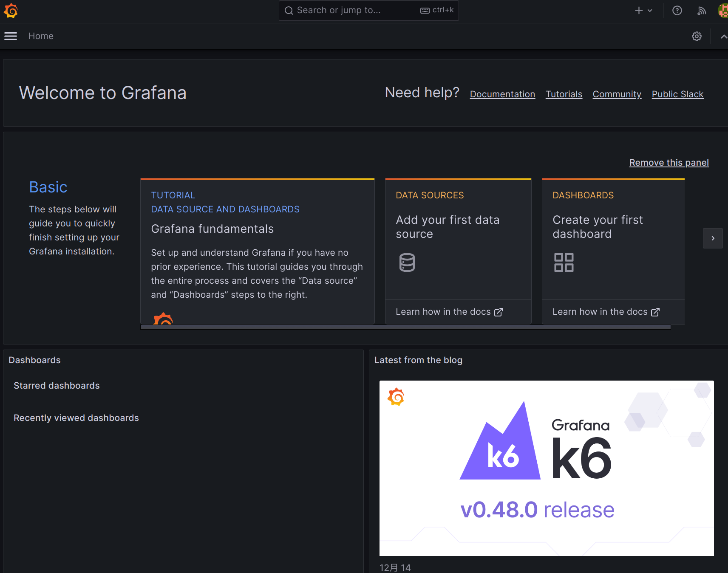Image resolution: width=728 pixels, height=573 pixels.
Task: Open the Starred dashboards section
Action: pyautogui.click(x=57, y=386)
